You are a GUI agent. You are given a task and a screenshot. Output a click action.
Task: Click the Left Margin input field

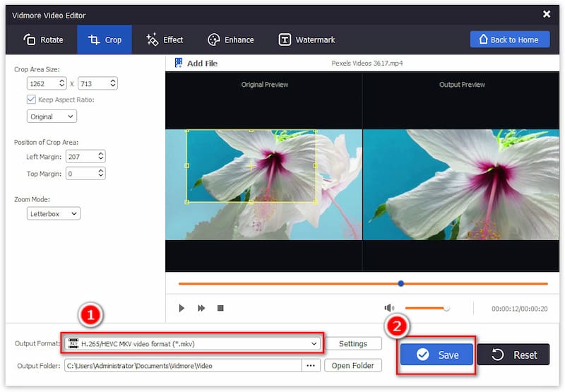(81, 155)
